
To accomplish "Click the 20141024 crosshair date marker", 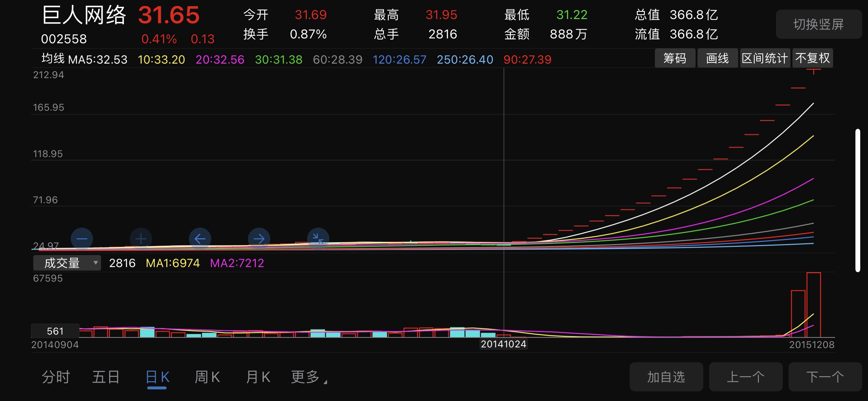I will [503, 344].
